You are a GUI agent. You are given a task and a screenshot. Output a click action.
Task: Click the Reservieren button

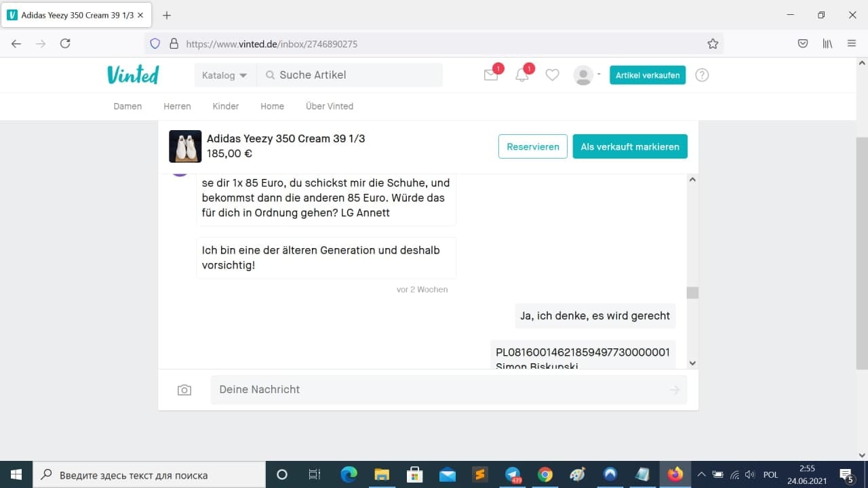pyautogui.click(x=533, y=146)
